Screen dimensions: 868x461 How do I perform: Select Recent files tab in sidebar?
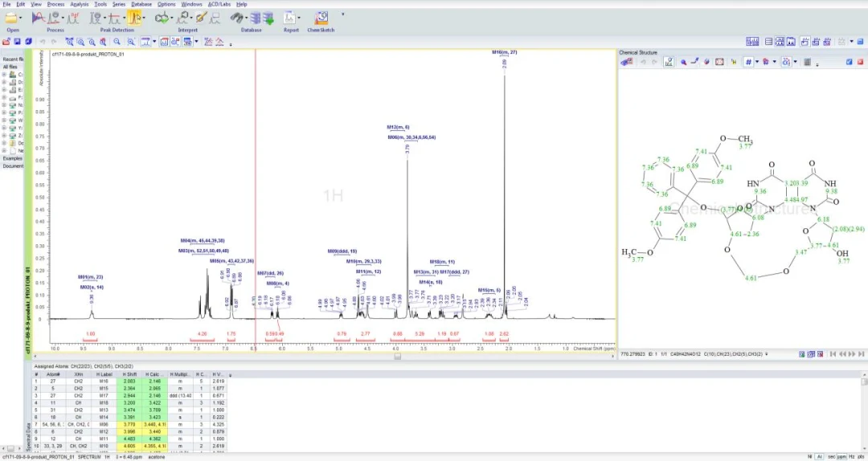(13, 59)
